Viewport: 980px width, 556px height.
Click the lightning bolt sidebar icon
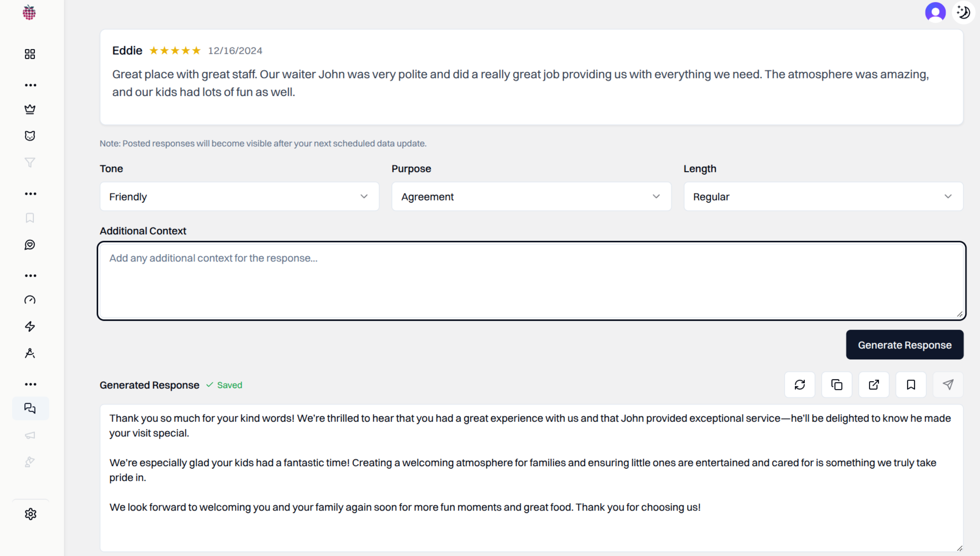[x=30, y=326]
